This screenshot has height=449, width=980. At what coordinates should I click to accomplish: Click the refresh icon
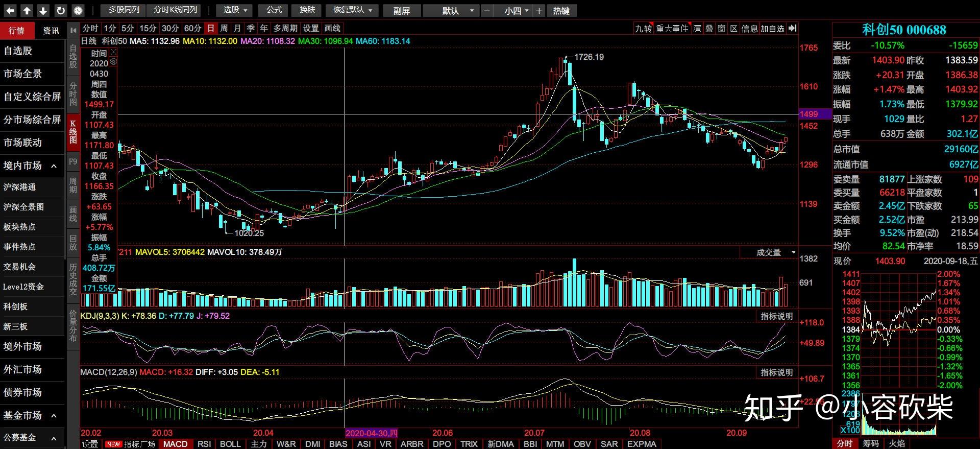point(61,10)
